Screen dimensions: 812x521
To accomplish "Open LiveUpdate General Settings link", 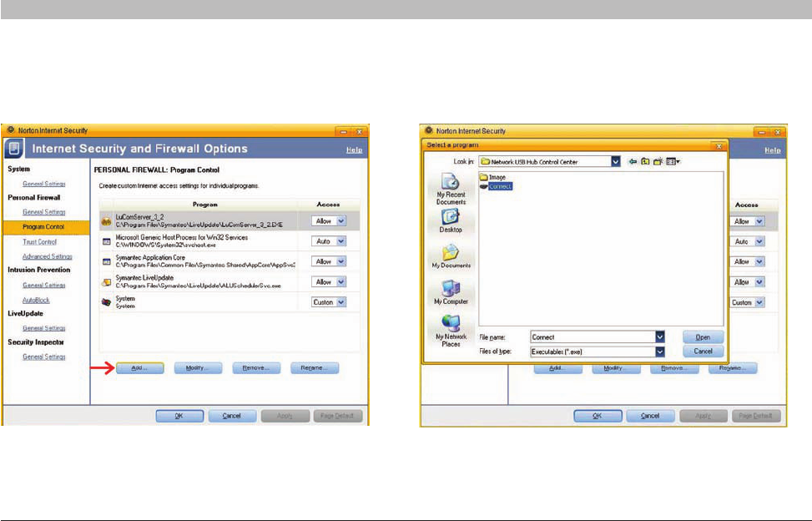I will click(x=44, y=328).
